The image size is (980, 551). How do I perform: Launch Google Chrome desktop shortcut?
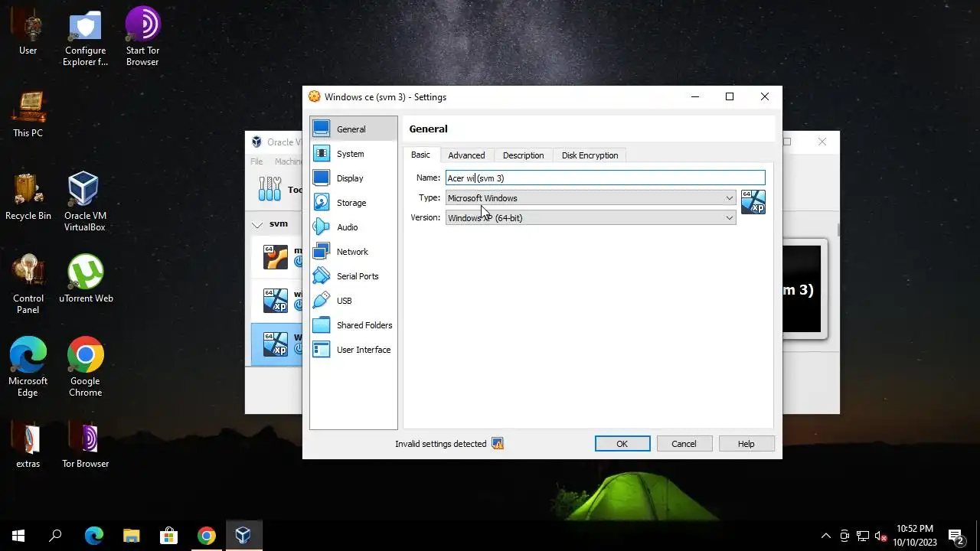pos(85,367)
